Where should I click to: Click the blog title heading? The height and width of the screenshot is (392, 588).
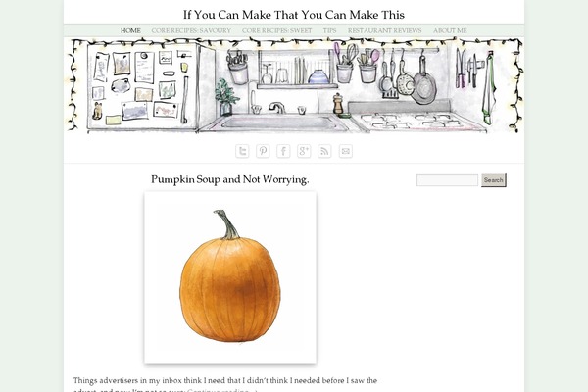point(294,15)
